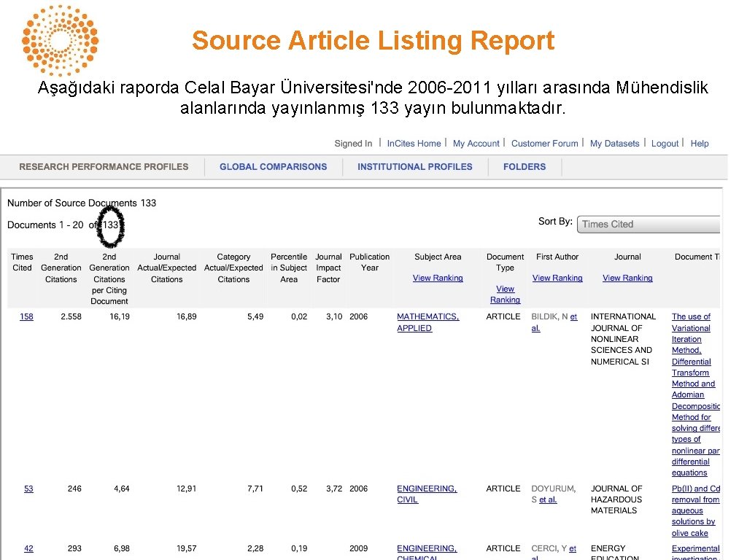
Task: Select the Percentile in Subject Area header
Action: pyautogui.click(x=289, y=268)
